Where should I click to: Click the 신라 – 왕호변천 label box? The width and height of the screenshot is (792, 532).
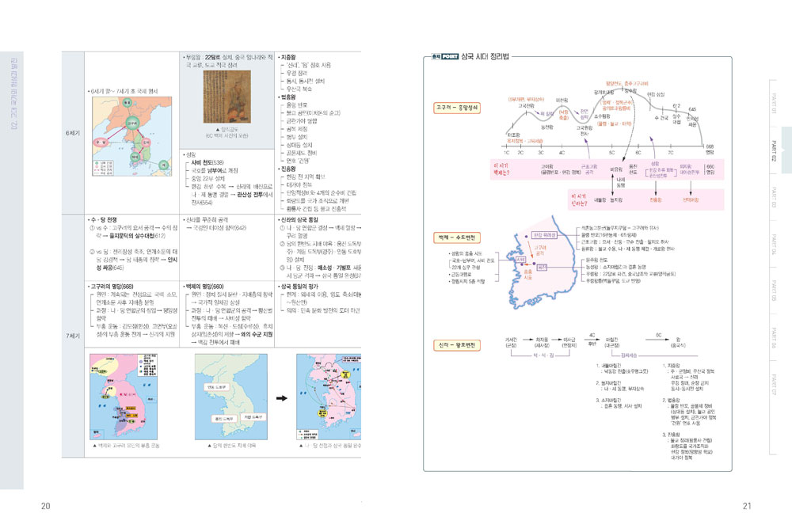pyautogui.click(x=457, y=345)
